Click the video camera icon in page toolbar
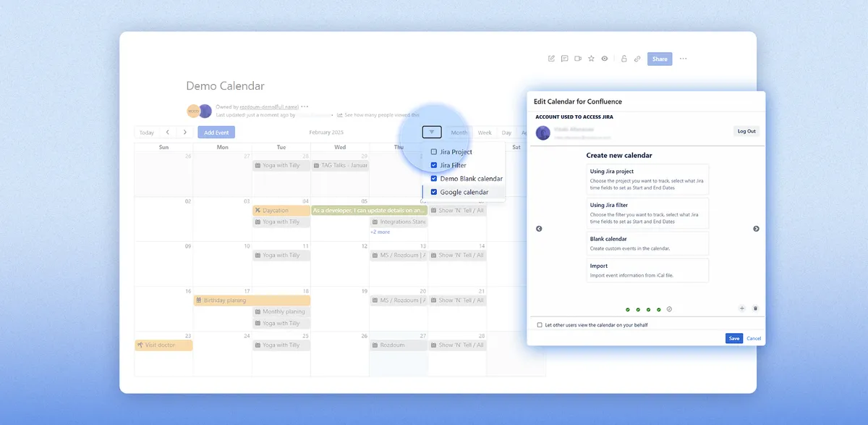The image size is (868, 425). click(578, 59)
